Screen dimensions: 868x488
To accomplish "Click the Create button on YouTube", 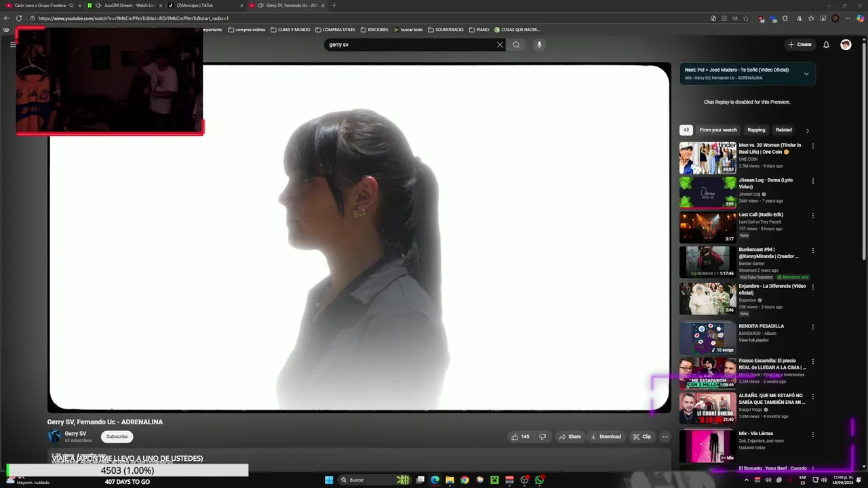I will pos(800,45).
